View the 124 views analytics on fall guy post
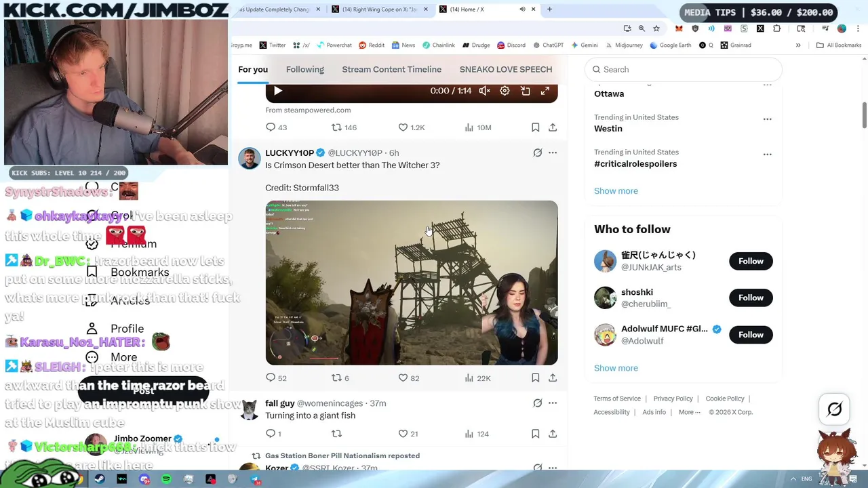 [477, 434]
